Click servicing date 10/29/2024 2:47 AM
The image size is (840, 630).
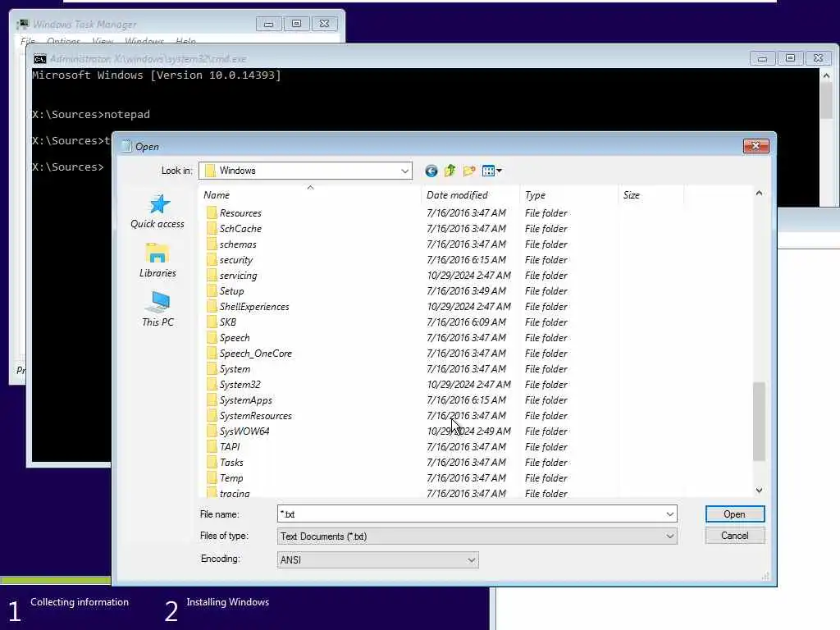[x=468, y=276]
